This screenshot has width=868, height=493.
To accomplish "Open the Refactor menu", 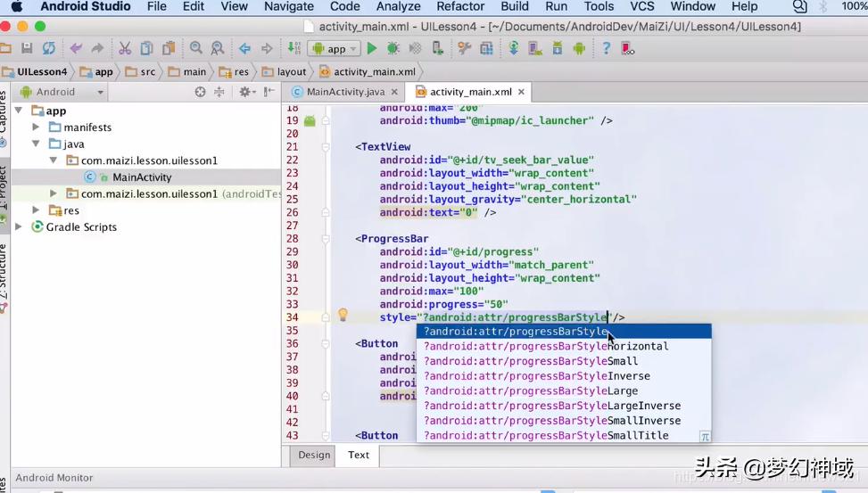I will (x=460, y=6).
